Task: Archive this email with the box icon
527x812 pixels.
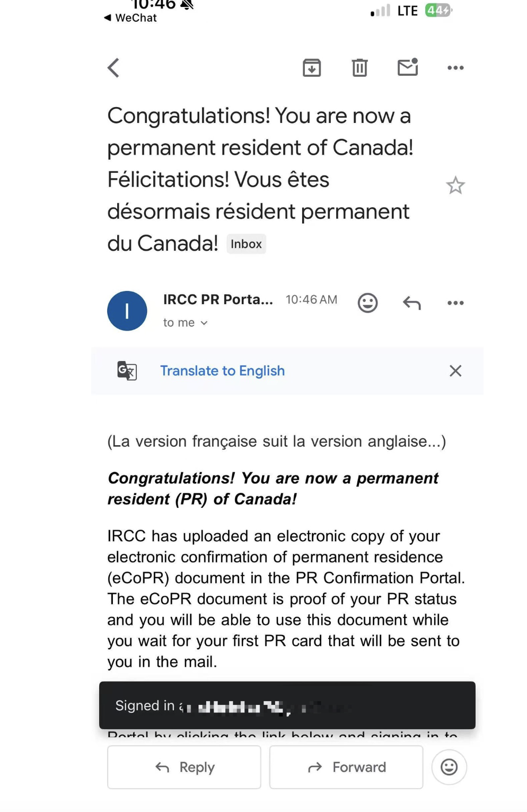Action: point(312,68)
